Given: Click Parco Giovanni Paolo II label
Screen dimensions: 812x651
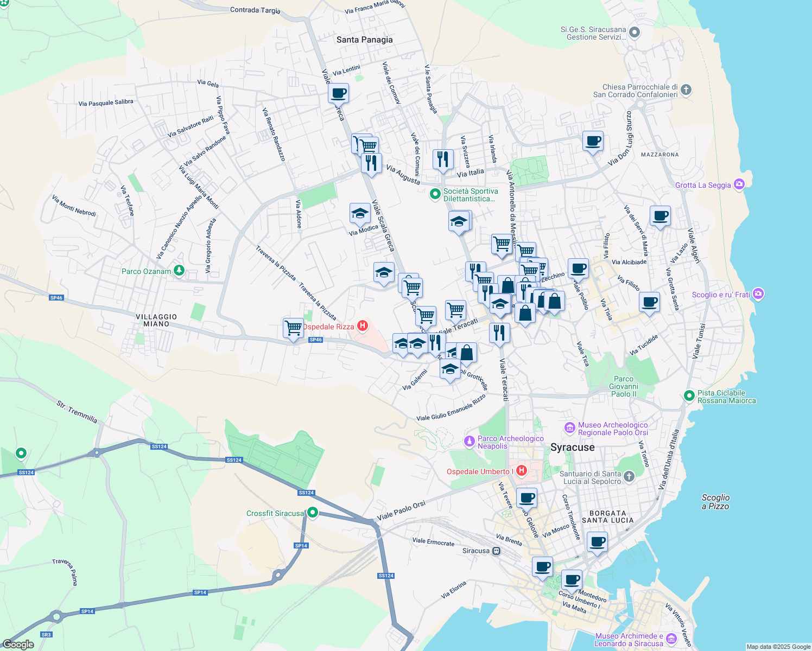Looking at the screenshot, I should [624, 386].
